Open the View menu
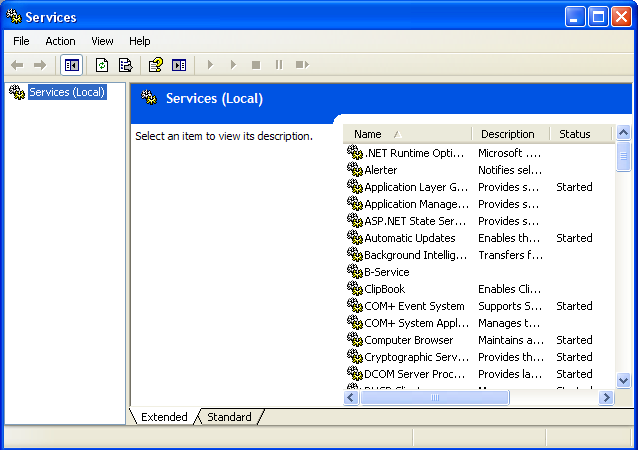638x450 pixels. tap(102, 41)
